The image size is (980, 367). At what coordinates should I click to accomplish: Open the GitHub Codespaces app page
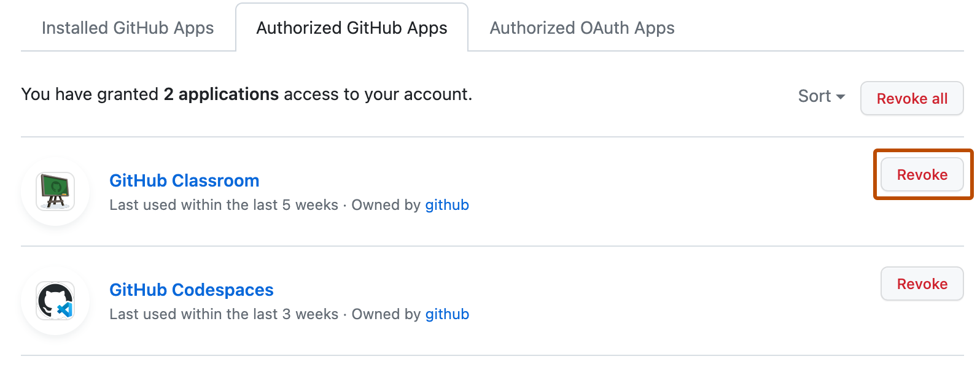(x=191, y=290)
